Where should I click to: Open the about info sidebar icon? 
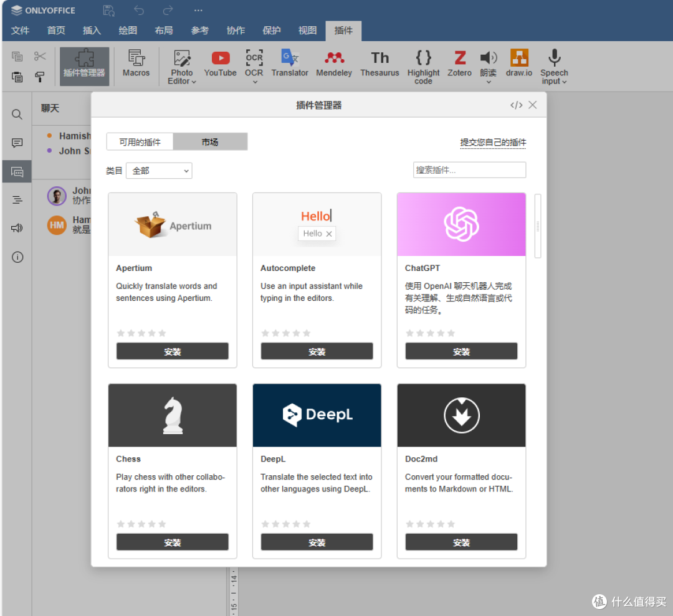pos(17,257)
